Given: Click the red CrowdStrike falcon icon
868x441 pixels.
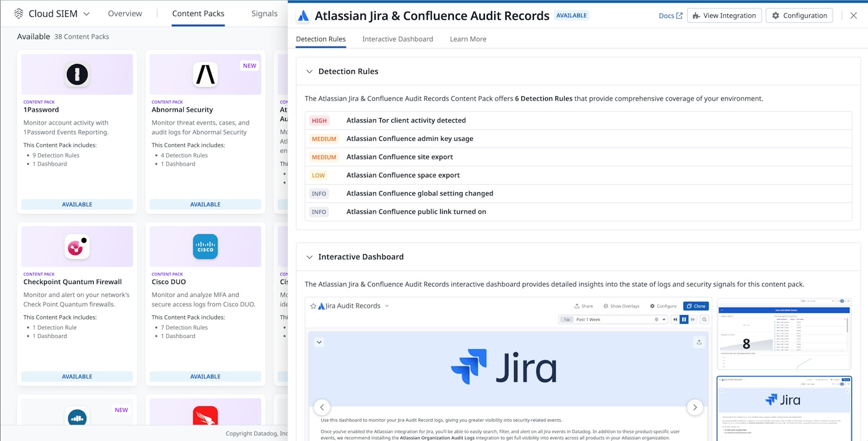Looking at the screenshot, I should 205,417.
